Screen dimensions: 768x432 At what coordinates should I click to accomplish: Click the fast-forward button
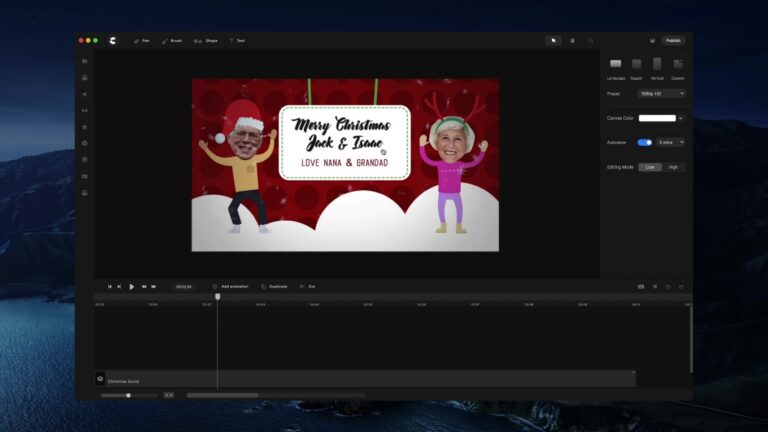pyautogui.click(x=154, y=287)
